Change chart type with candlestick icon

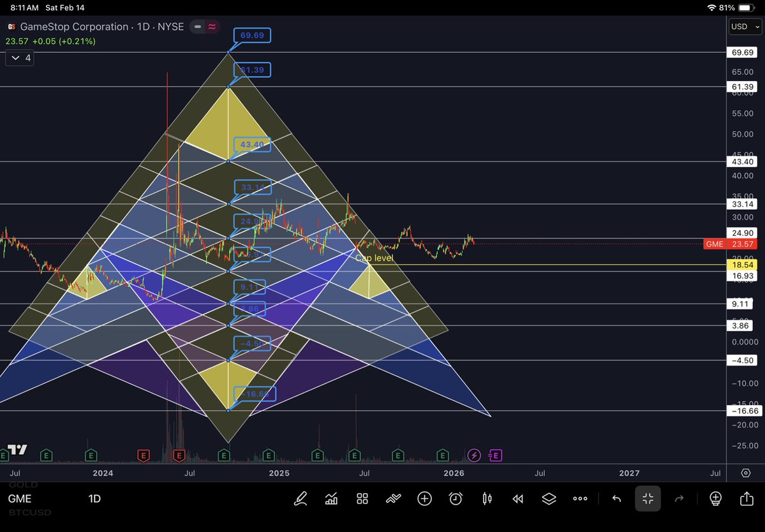[x=487, y=498]
